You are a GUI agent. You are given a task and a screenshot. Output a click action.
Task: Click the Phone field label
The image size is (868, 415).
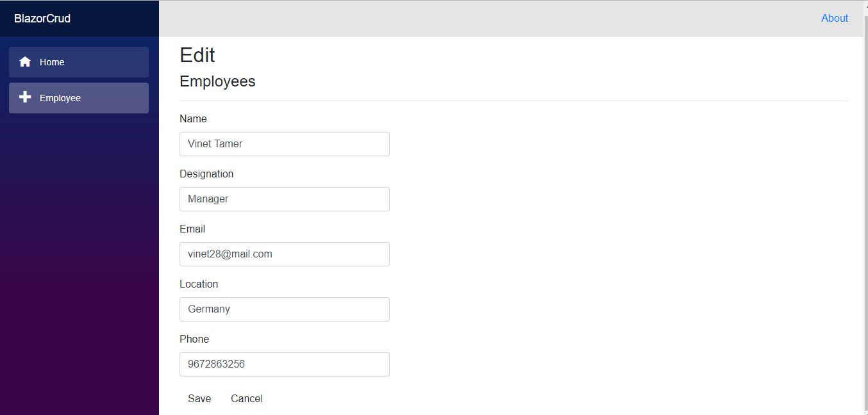194,339
